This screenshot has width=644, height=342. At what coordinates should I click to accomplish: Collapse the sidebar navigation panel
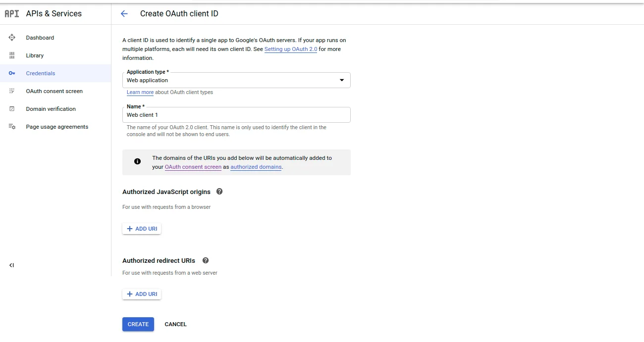(11, 265)
